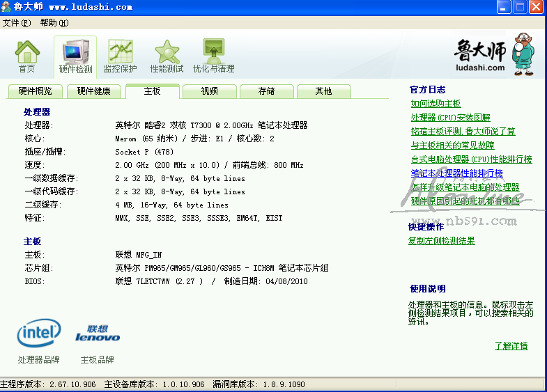Switch to the 存储 tab

[x=266, y=91]
